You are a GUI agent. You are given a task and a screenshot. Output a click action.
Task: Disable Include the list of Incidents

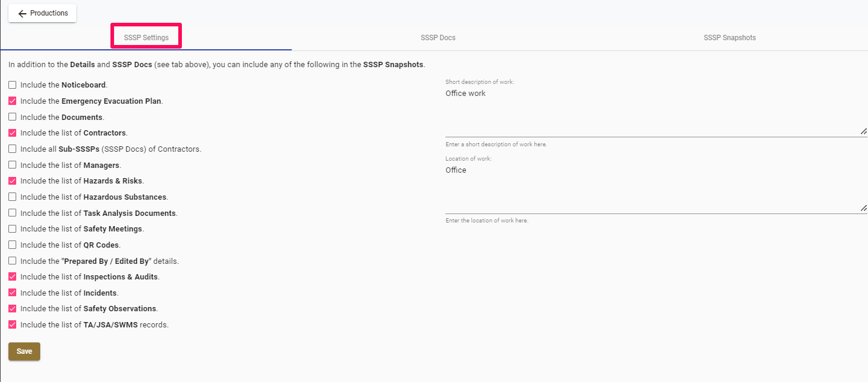pyautogui.click(x=12, y=293)
